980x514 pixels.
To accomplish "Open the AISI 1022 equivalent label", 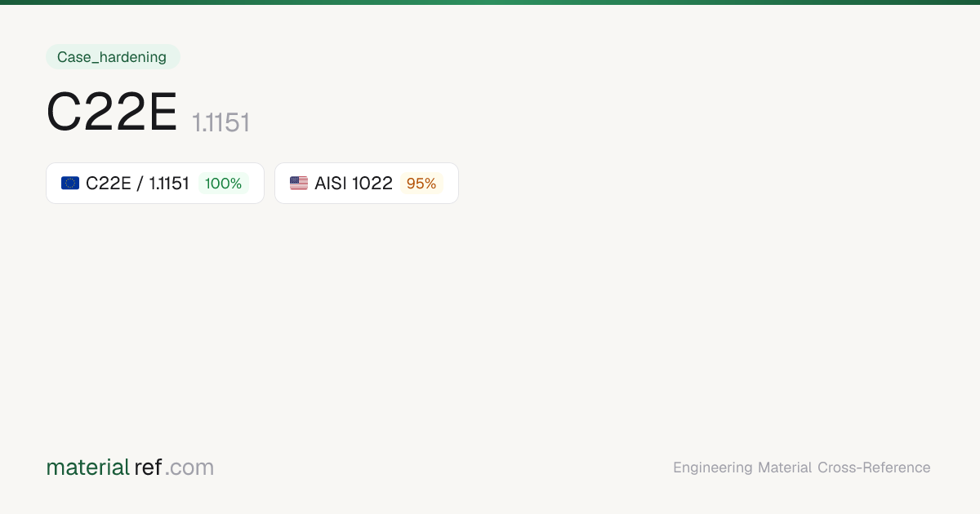I will (x=354, y=184).
